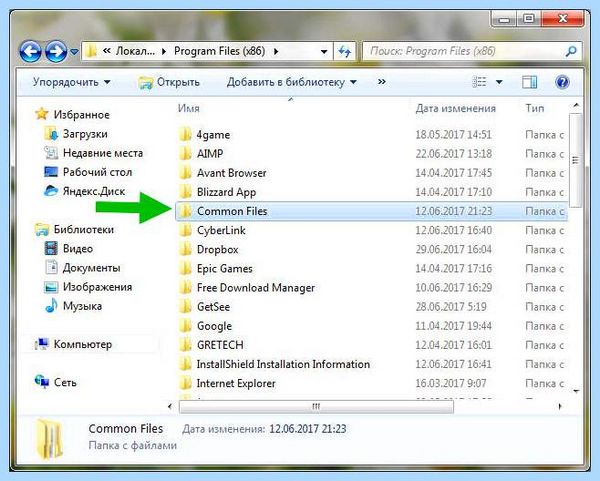600x481 pixels.
Task: Click date 29.06.2017 16:04 in Dropbox row
Action: coord(453,249)
